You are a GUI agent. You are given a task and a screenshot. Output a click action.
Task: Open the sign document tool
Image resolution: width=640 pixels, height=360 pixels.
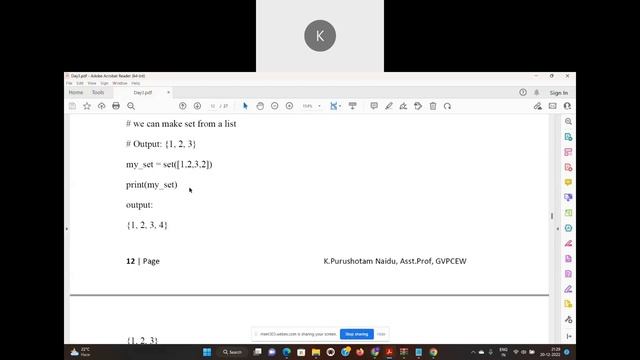403,106
